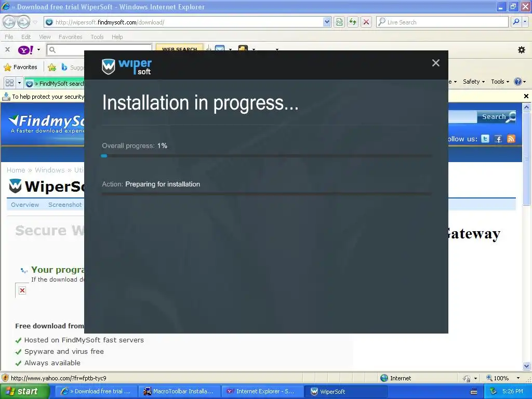Close the Yahoo toolbar with its X
This screenshot has width=532, height=399.
pos(7,49)
